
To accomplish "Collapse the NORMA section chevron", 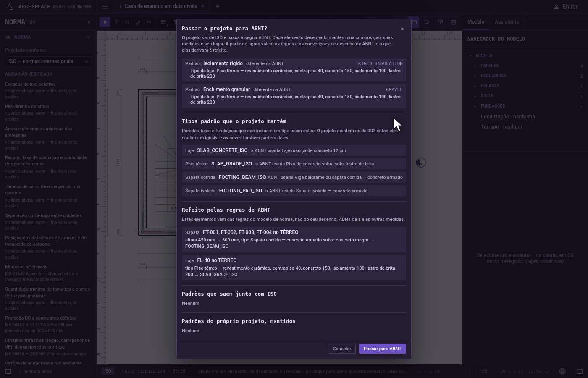I will point(88,37).
